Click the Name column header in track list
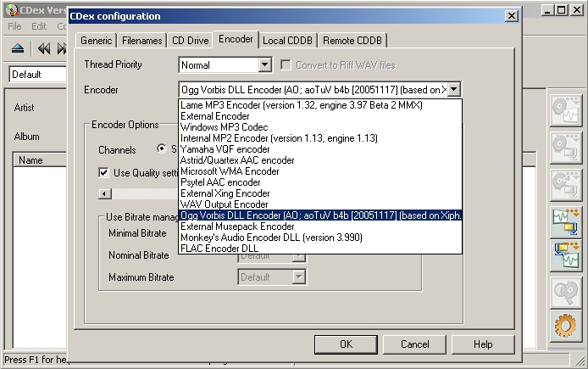Screen dimensions: 588x369 (40, 160)
